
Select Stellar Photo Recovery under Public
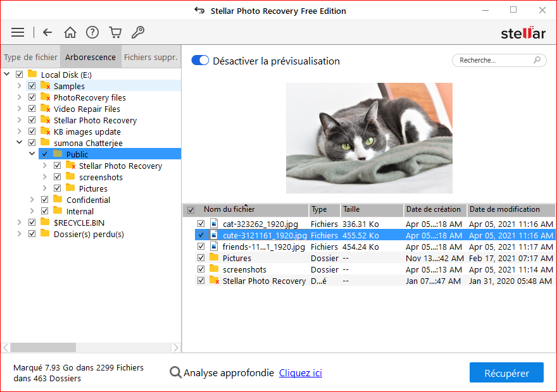point(120,166)
